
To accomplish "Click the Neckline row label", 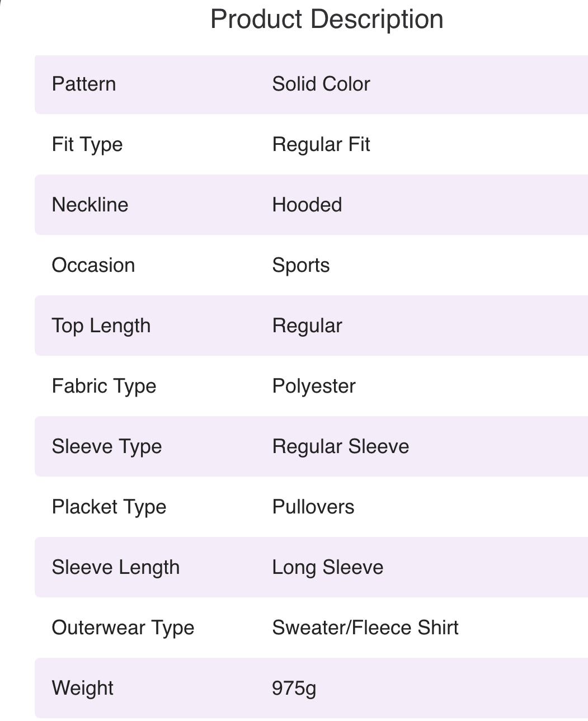I will tap(90, 205).
